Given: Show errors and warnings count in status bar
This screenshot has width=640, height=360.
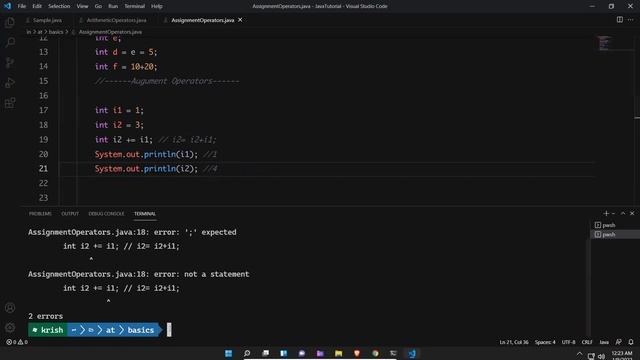Looking at the screenshot, I should pyautogui.click(x=17, y=342).
